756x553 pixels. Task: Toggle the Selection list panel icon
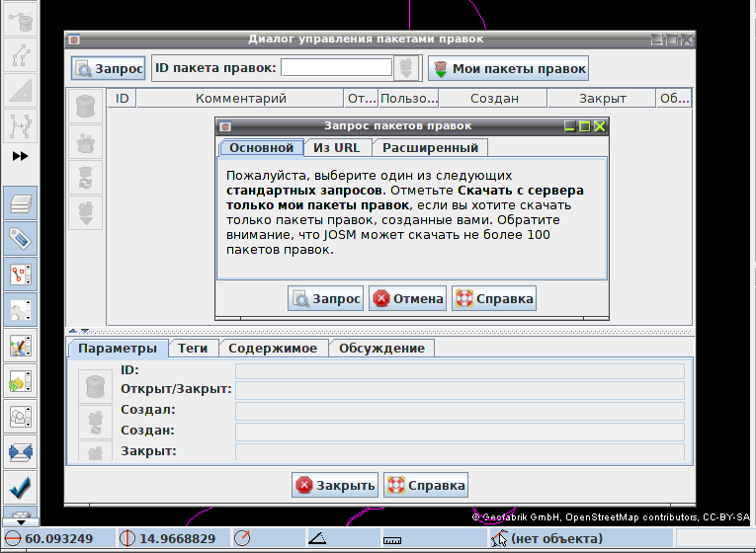(x=20, y=275)
